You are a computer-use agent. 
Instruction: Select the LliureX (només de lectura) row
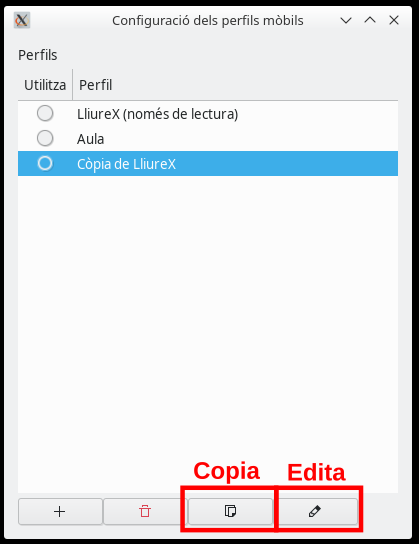pos(208,114)
